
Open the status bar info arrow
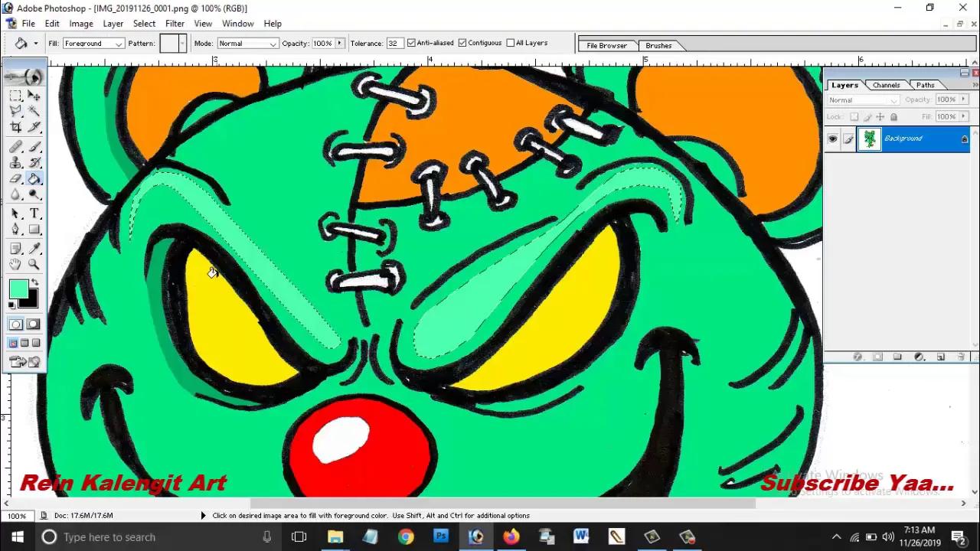tap(203, 516)
